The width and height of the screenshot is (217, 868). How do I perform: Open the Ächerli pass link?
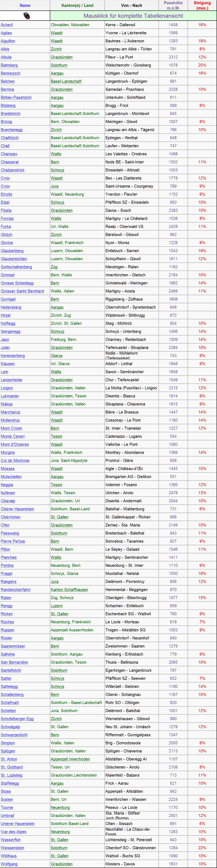coord(7,25)
